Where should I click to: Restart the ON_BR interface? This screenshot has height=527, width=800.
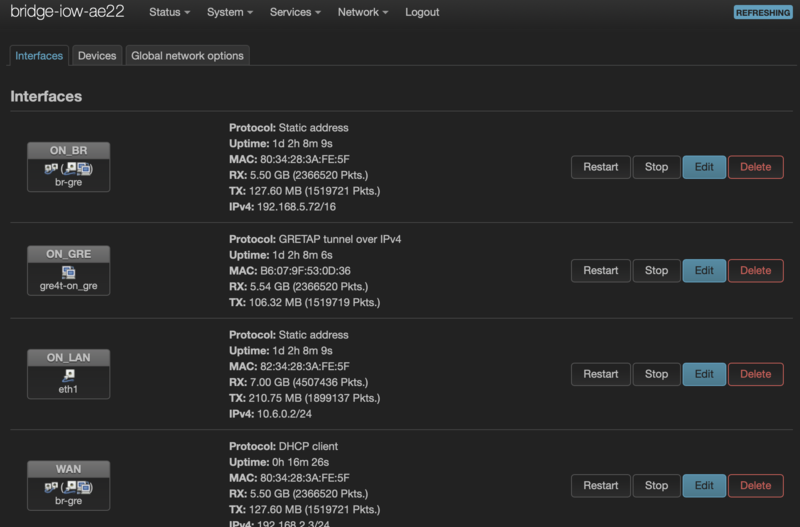[601, 167]
